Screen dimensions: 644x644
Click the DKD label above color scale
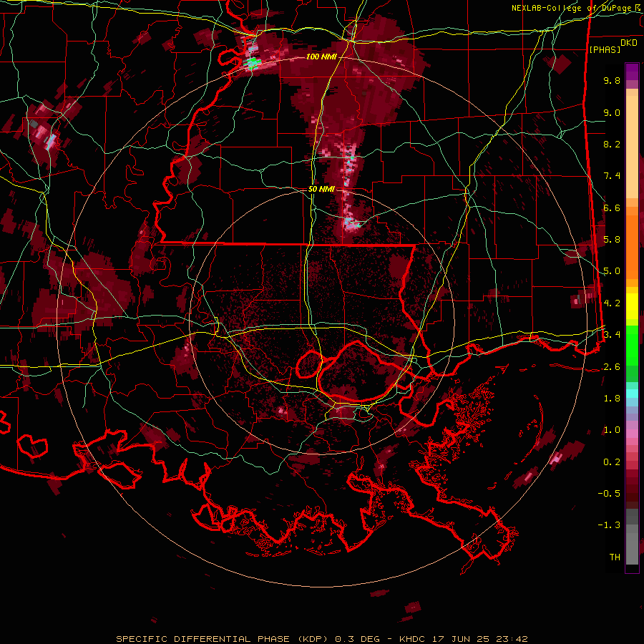click(x=629, y=43)
